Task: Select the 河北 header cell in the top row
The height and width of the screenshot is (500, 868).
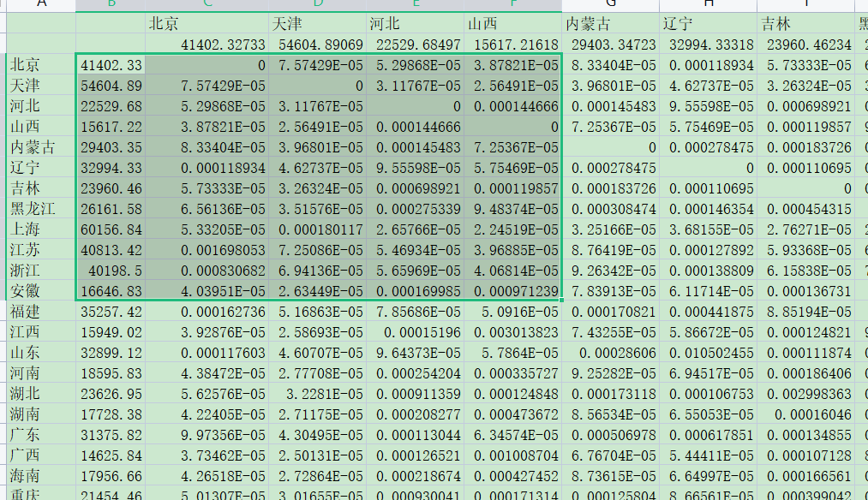Action: (x=416, y=24)
